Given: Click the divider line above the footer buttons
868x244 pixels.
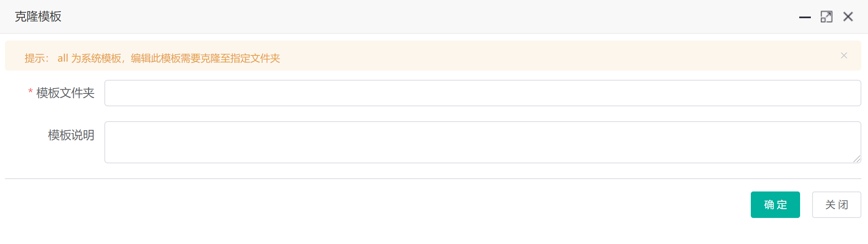Looking at the screenshot, I should (414, 179).
